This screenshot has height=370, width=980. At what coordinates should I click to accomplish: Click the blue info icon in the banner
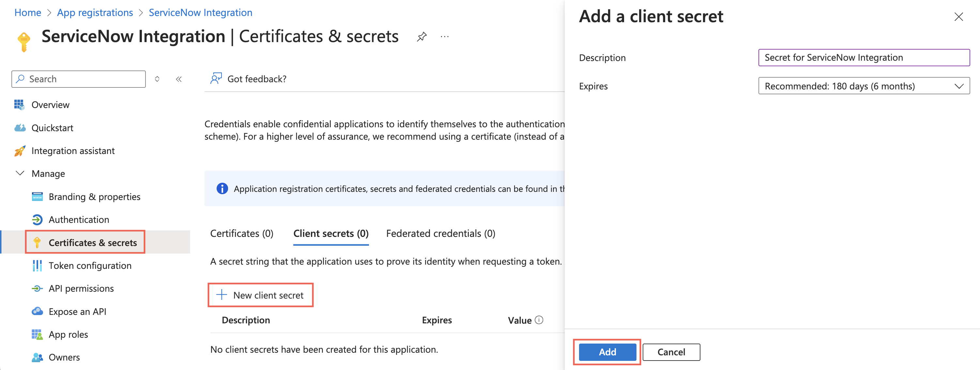point(222,189)
